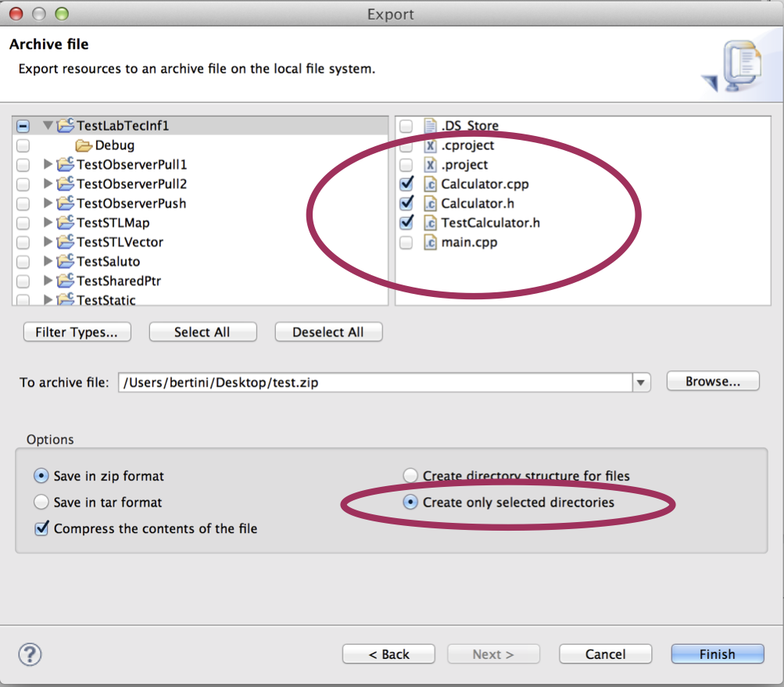The width and height of the screenshot is (784, 687).
Task: Expand the TestObserverPull2 project
Action: 48,183
